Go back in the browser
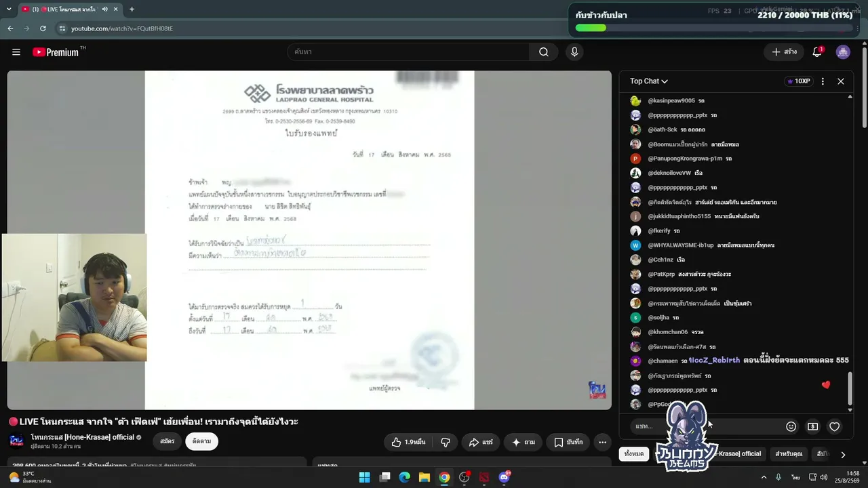868x488 pixels. tap(10, 28)
